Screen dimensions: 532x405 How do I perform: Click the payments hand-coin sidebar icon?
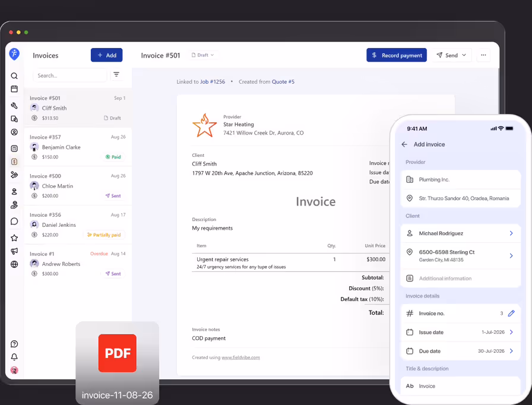tap(14, 204)
